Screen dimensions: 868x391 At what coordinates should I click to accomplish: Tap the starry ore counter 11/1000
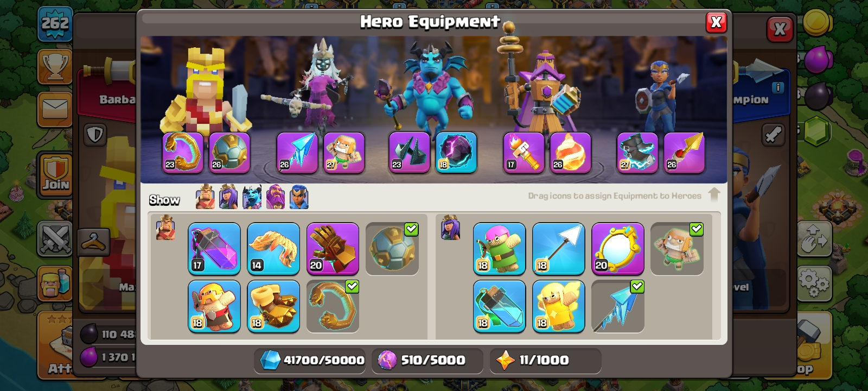545,360
